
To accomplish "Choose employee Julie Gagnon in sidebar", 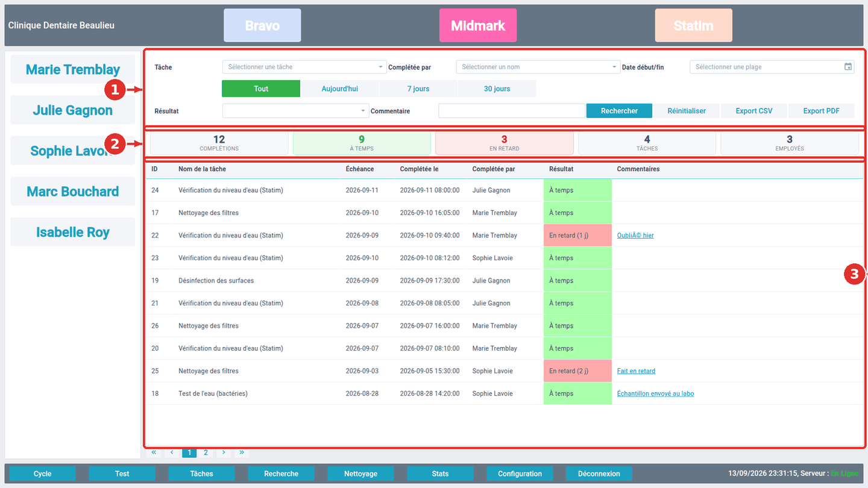I will (73, 110).
